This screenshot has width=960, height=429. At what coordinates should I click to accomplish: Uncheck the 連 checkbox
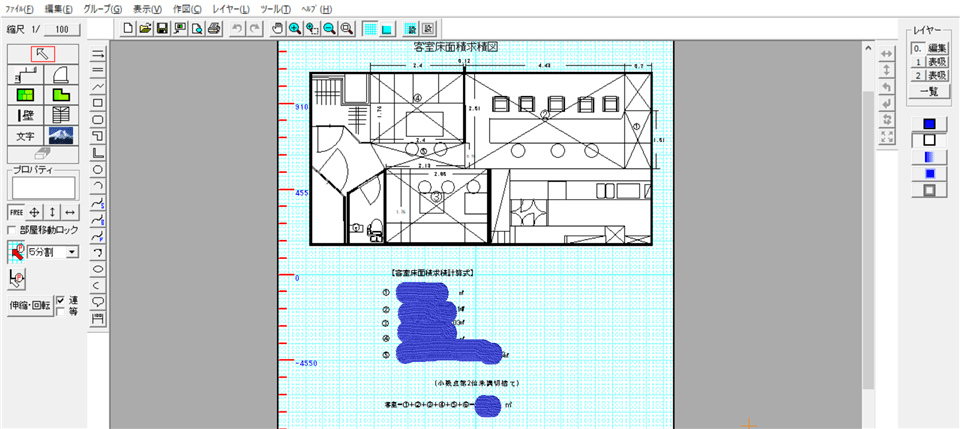(x=60, y=299)
